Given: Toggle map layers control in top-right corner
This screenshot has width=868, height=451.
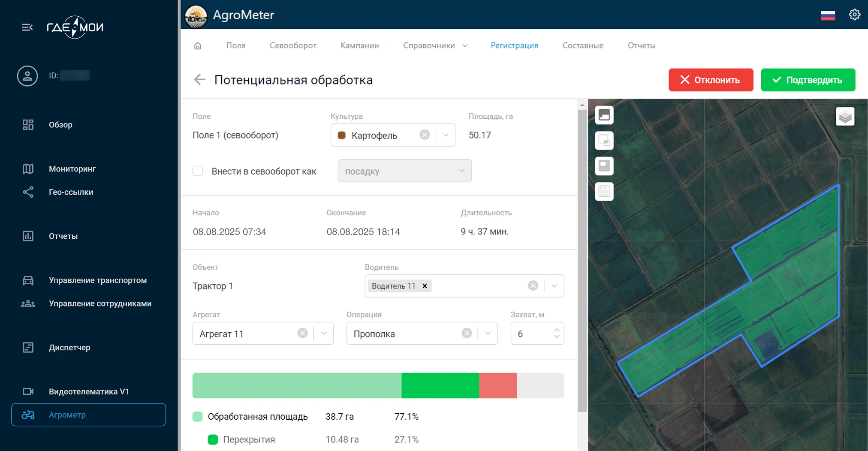Looking at the screenshot, I should (845, 116).
